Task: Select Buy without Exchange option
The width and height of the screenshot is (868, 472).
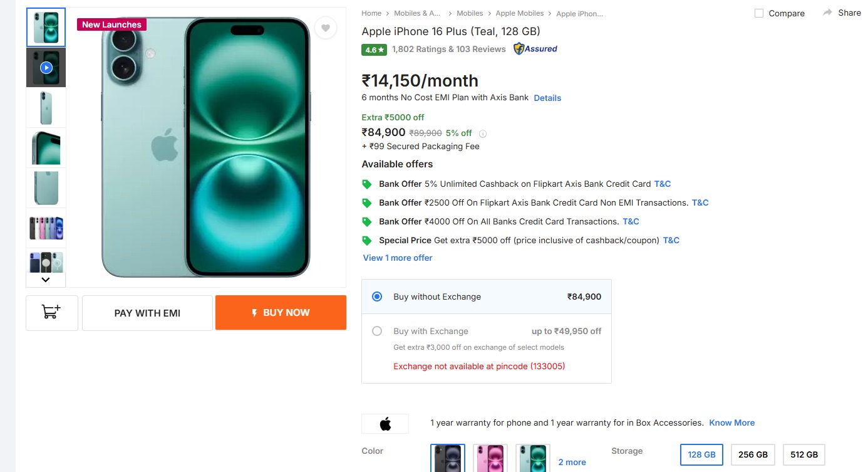Action: click(x=377, y=296)
